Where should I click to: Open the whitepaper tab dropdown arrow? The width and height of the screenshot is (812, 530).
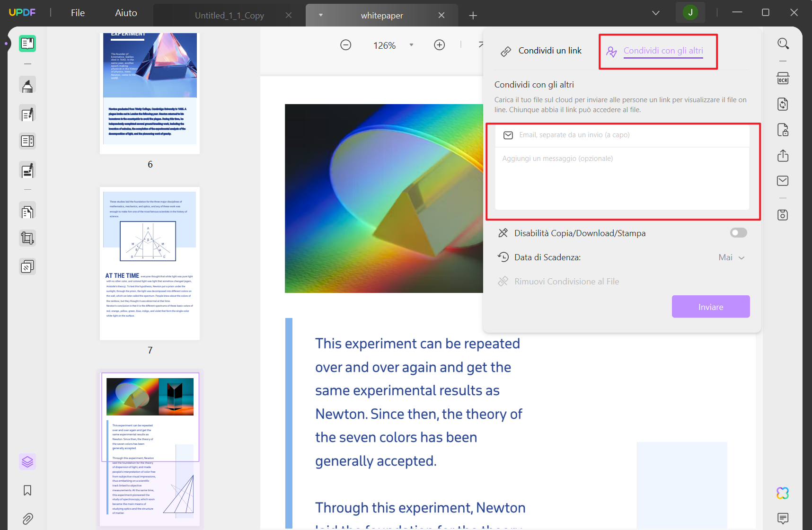(321, 15)
